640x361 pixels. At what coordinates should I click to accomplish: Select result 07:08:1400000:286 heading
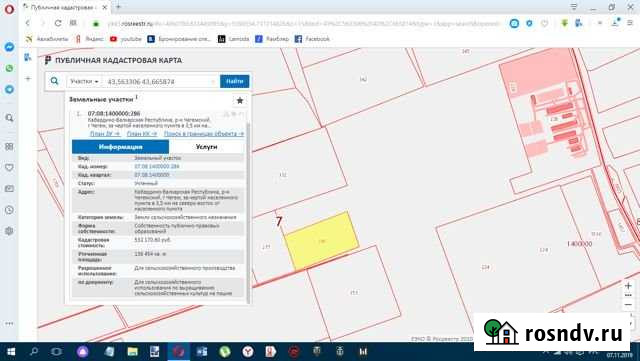coord(114,113)
